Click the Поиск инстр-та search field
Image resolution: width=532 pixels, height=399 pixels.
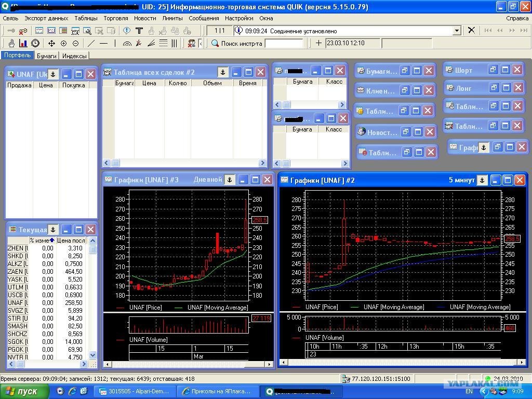(x=284, y=44)
